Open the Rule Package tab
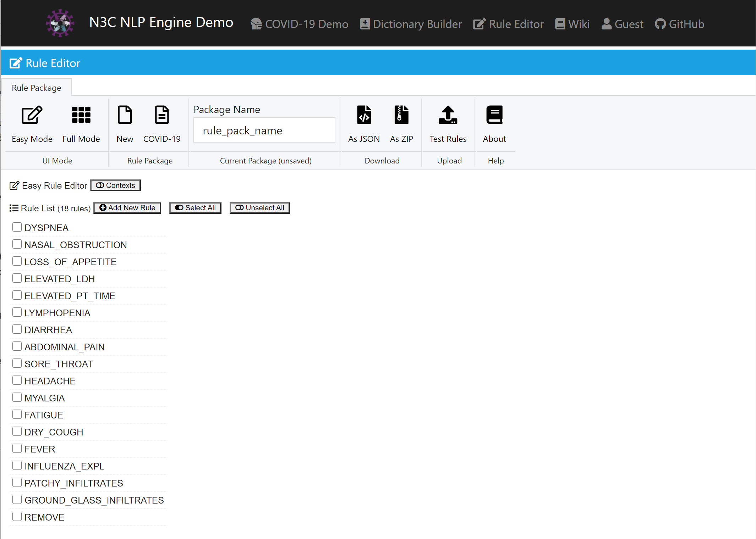The width and height of the screenshot is (756, 539). click(37, 88)
